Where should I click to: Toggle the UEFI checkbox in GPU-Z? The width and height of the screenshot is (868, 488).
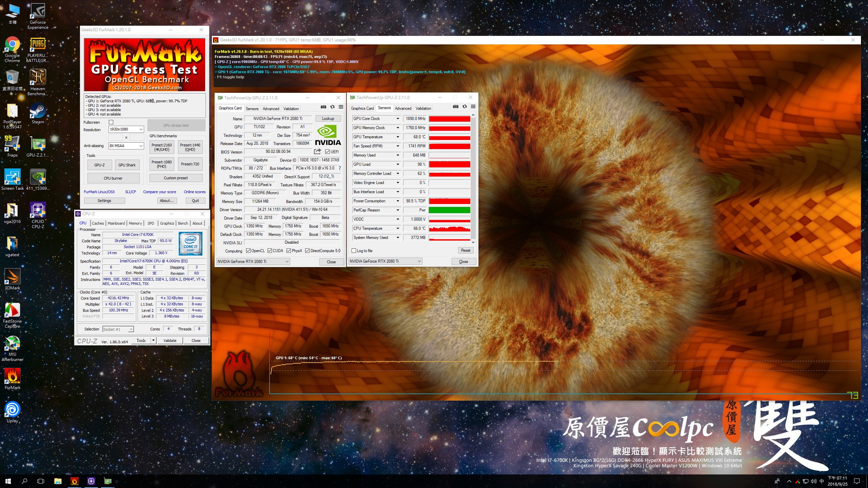[327, 152]
